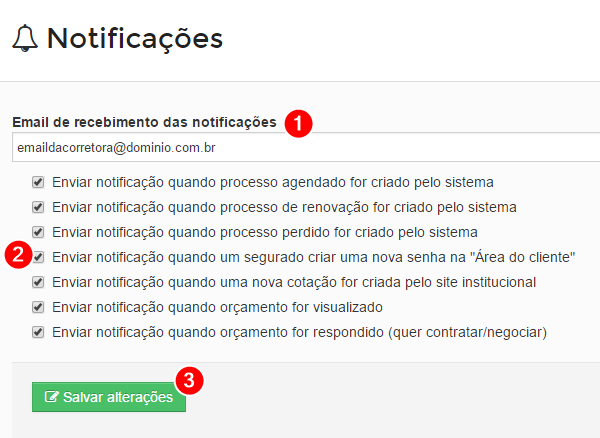The width and height of the screenshot is (600, 438).
Task: Click the red circle marker numbered 3
Action: [189, 381]
